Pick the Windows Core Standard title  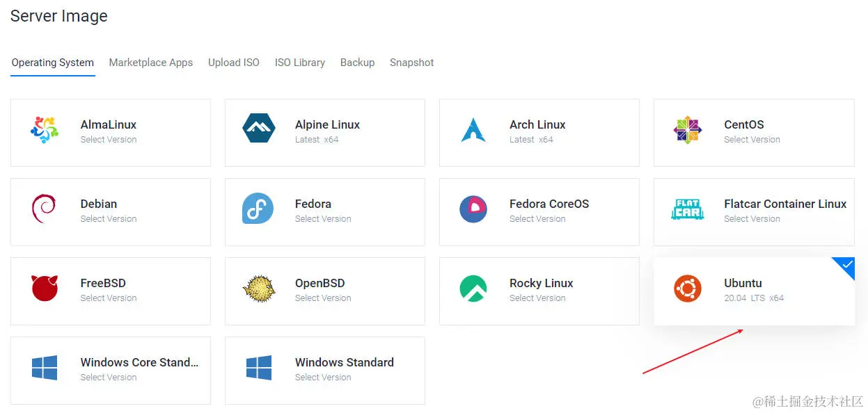[140, 362]
